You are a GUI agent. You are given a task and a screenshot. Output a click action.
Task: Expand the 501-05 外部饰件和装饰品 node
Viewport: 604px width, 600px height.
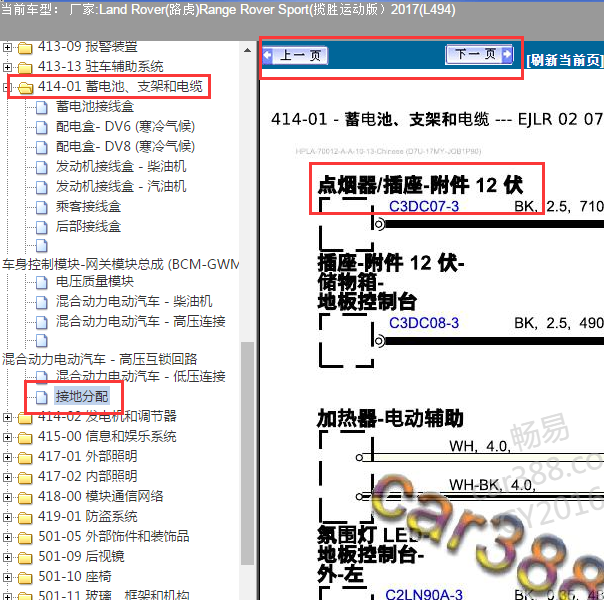(x=7, y=538)
